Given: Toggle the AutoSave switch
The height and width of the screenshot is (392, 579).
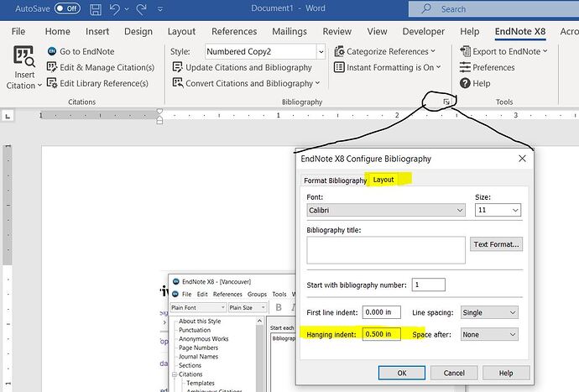Looking at the screenshot, I should click(x=67, y=8).
